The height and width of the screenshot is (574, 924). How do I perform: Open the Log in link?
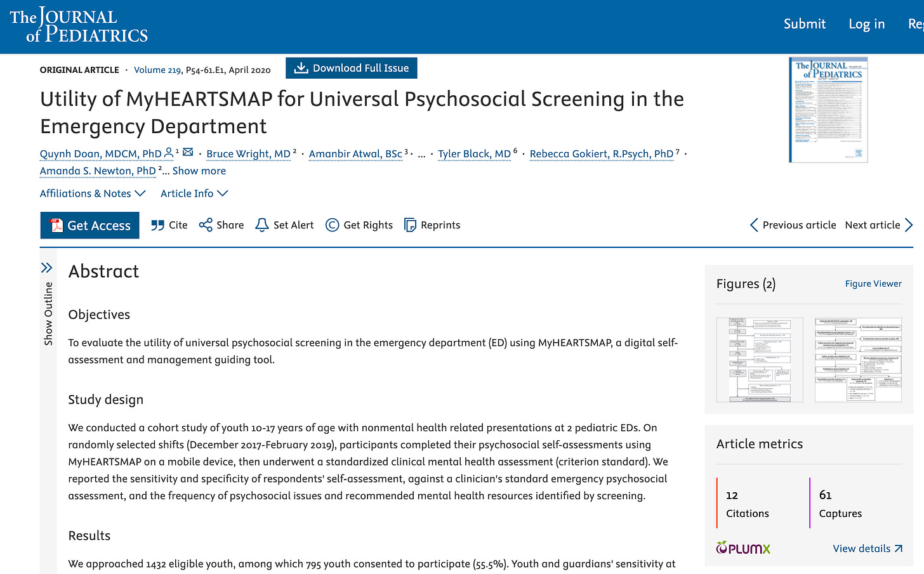866,24
